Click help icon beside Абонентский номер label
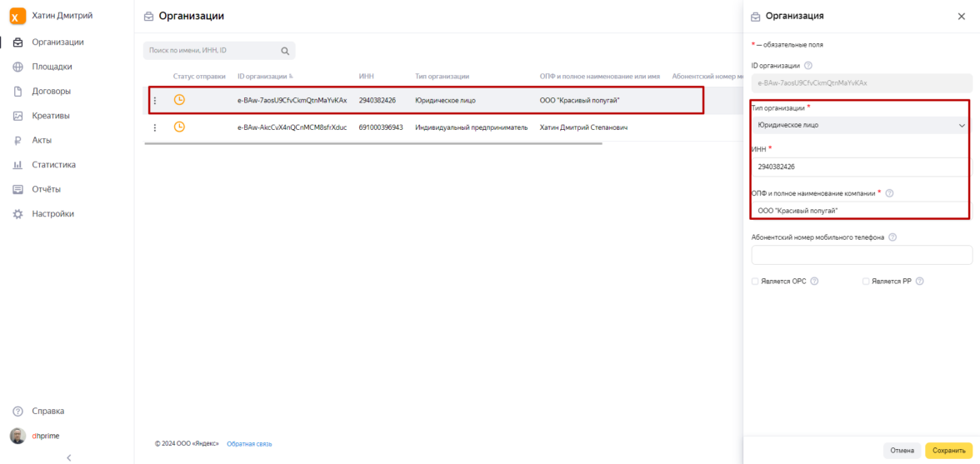 (892, 237)
